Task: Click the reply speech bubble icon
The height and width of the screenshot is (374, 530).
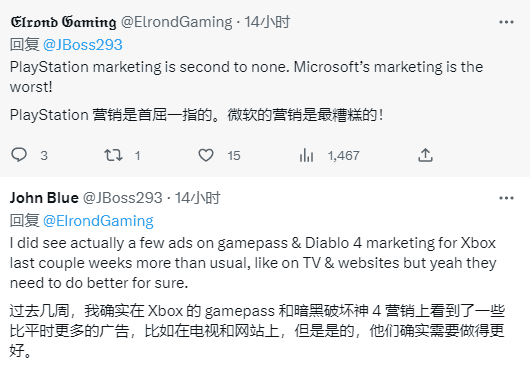Action: click(19, 155)
